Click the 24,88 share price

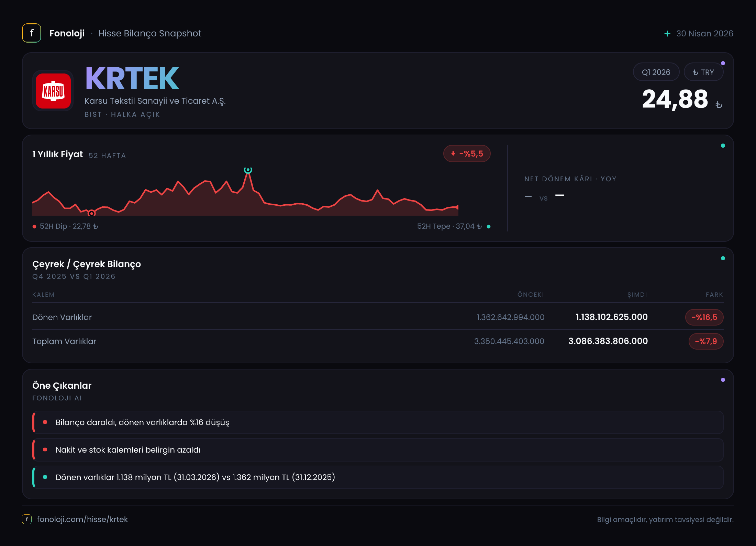coord(675,99)
